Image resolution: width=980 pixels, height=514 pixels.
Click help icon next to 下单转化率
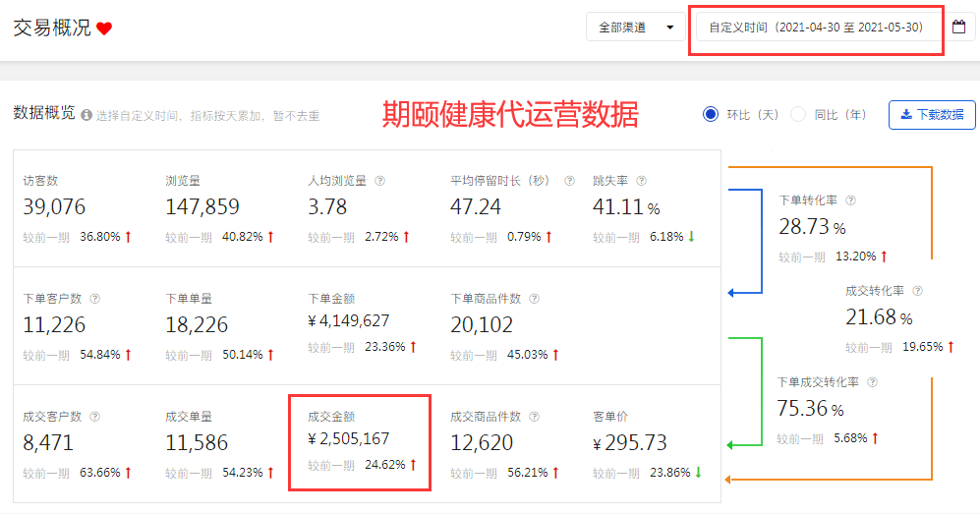tap(850, 200)
